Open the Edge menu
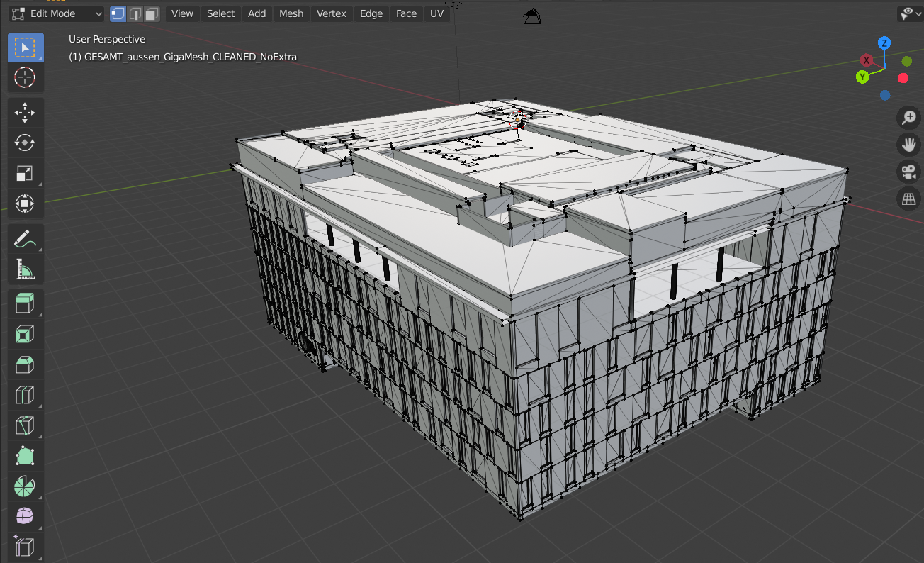Image resolution: width=924 pixels, height=563 pixels. click(371, 13)
